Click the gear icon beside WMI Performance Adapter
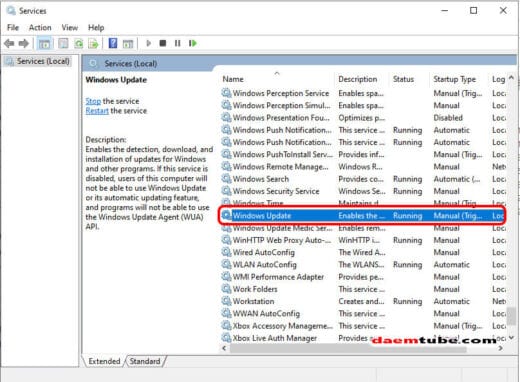Screen dimensions: 520x382 tap(226, 277)
